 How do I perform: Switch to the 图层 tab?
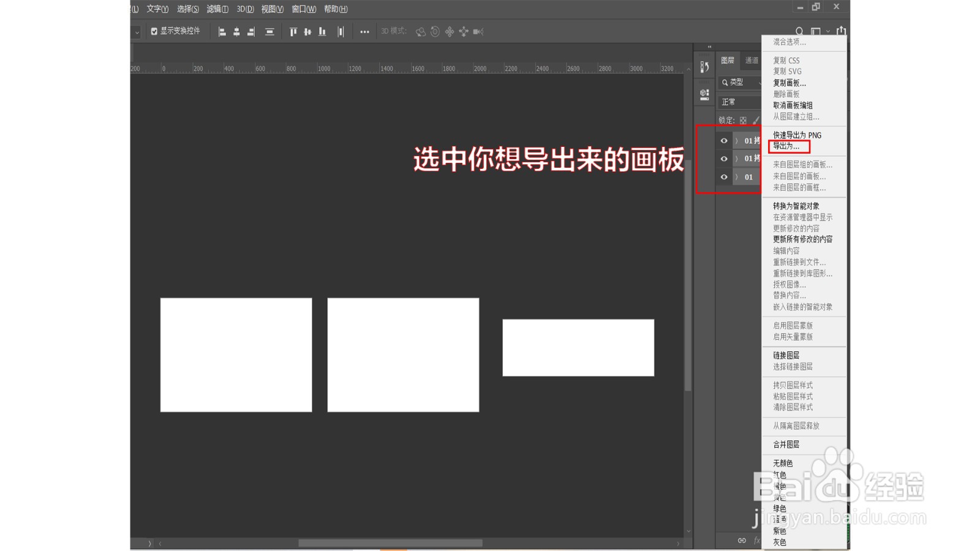coord(728,60)
